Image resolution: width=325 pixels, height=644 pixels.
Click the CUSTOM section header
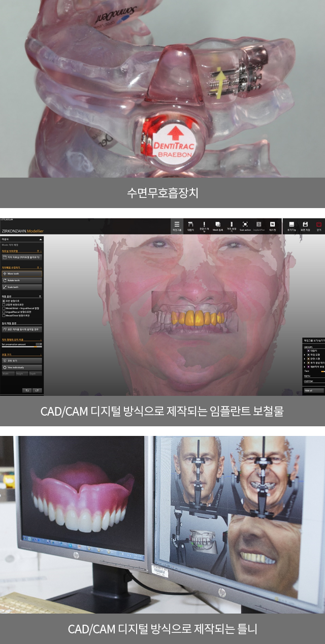[309, 381]
